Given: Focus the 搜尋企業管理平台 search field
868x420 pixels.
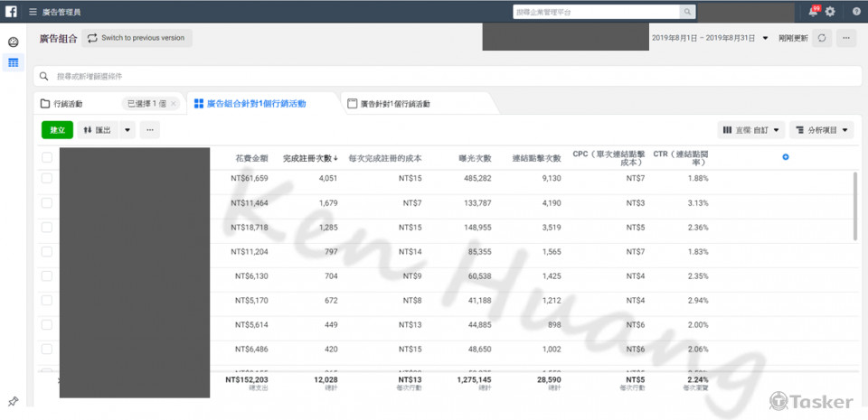Looking at the screenshot, I should click(597, 12).
